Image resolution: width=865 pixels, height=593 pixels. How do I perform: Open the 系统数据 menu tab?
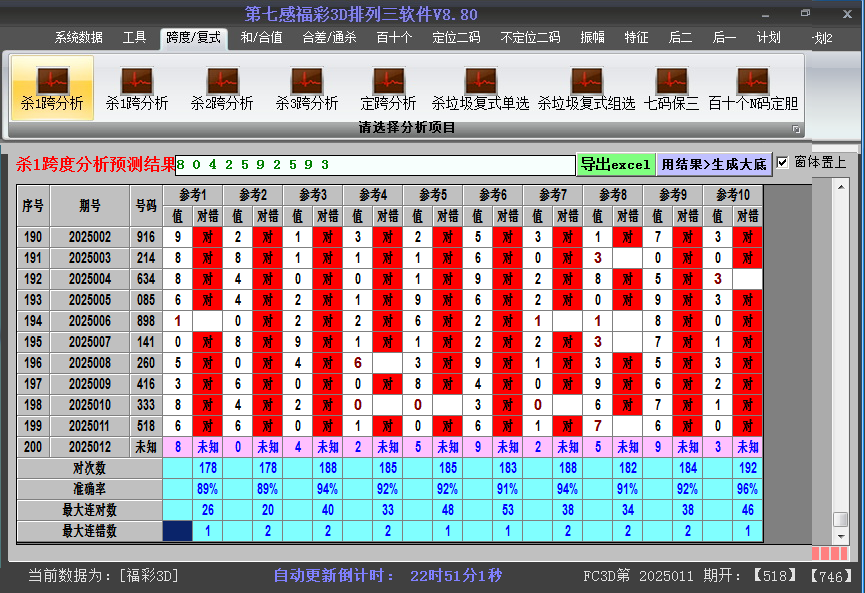click(78, 38)
